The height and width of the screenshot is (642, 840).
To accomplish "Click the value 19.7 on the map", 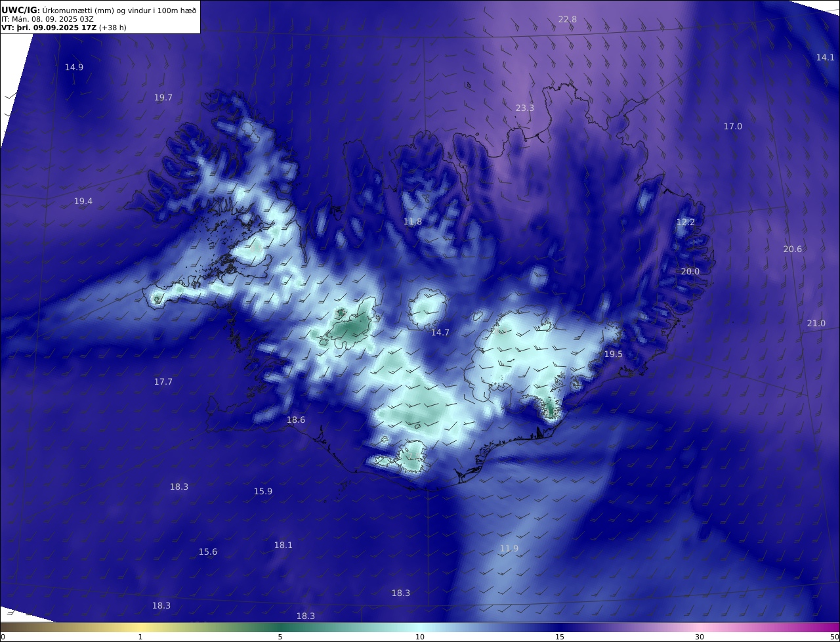I will tap(163, 97).
